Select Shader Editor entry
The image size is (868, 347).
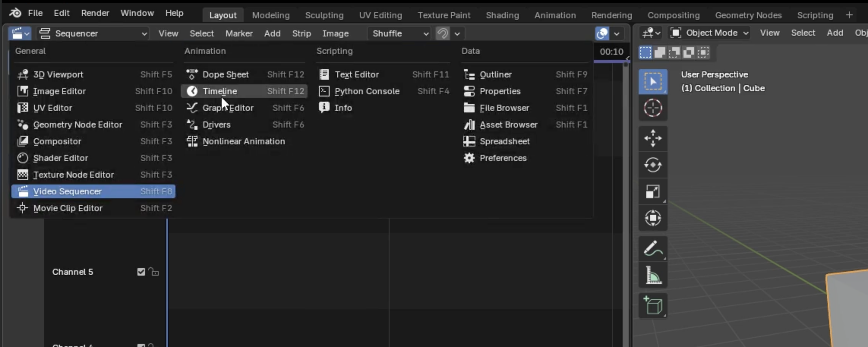[x=94, y=158]
